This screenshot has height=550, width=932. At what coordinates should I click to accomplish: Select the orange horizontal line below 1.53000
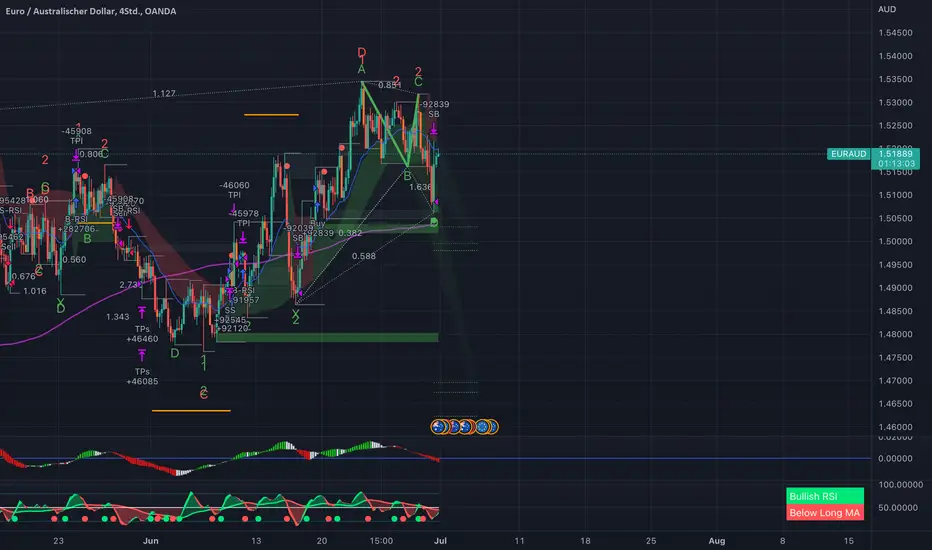(271, 115)
